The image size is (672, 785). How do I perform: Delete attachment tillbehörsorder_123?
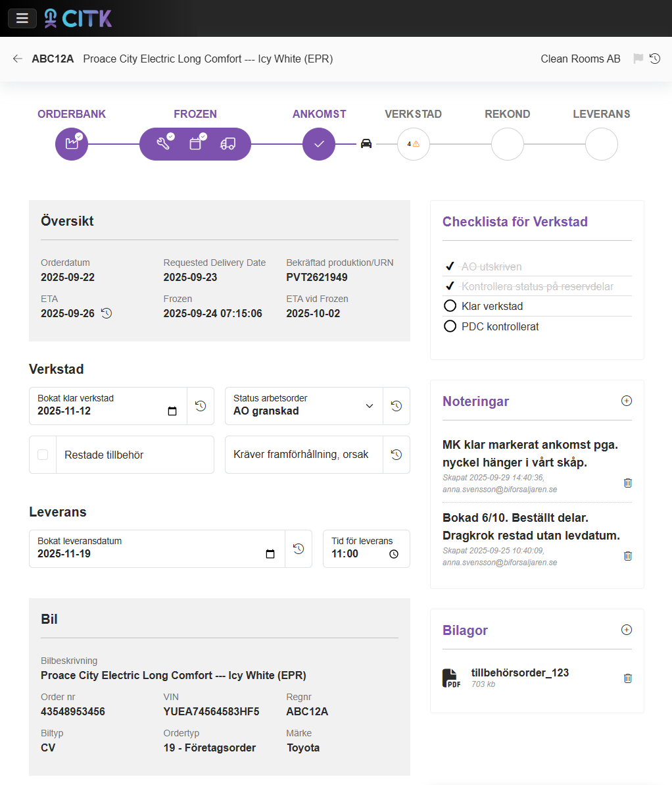(x=628, y=678)
